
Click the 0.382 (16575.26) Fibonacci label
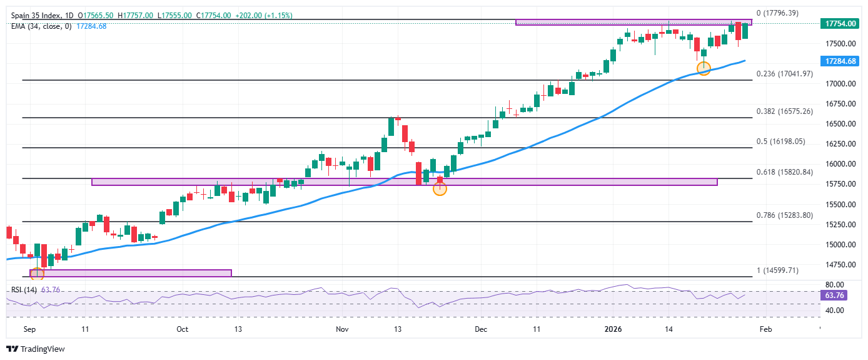tap(784, 111)
